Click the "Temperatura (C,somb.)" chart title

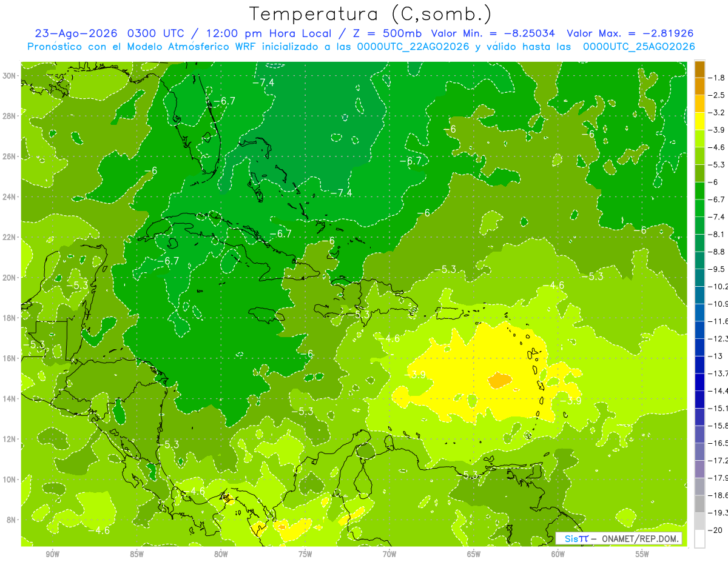click(x=371, y=14)
